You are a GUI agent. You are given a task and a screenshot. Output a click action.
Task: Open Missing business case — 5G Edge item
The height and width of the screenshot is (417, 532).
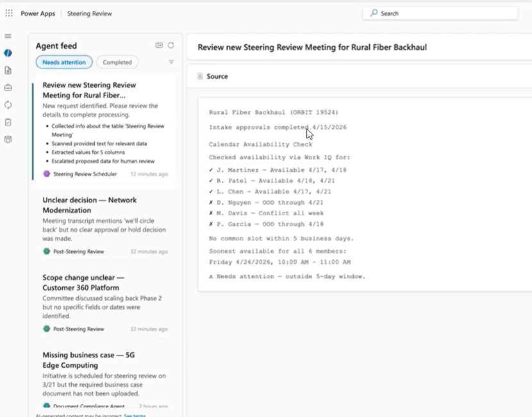(88, 359)
